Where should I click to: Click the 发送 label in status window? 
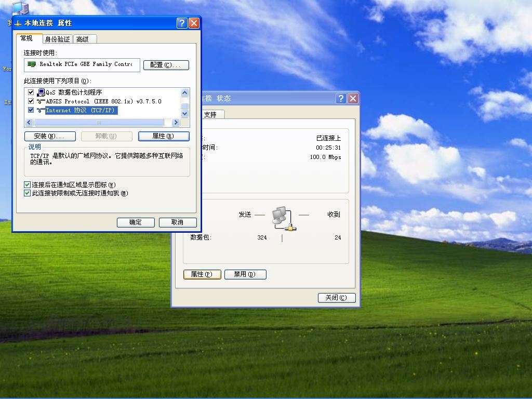(245, 215)
